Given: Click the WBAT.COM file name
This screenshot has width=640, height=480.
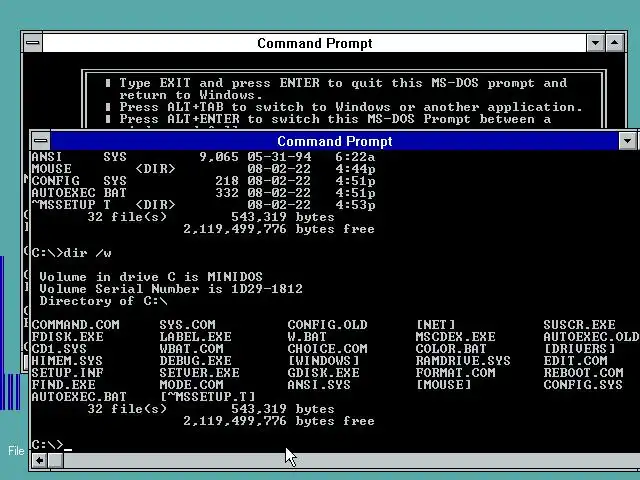Looking at the screenshot, I should click(191, 349).
